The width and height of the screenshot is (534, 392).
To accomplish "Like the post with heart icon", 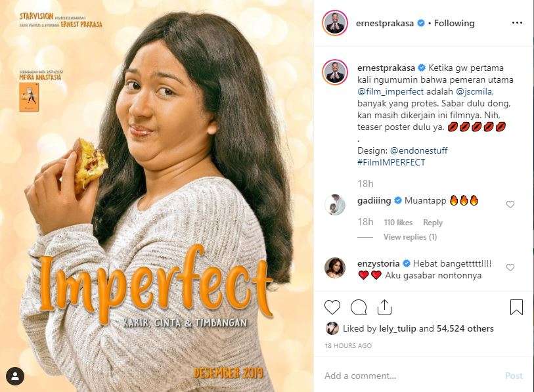I will [333, 307].
